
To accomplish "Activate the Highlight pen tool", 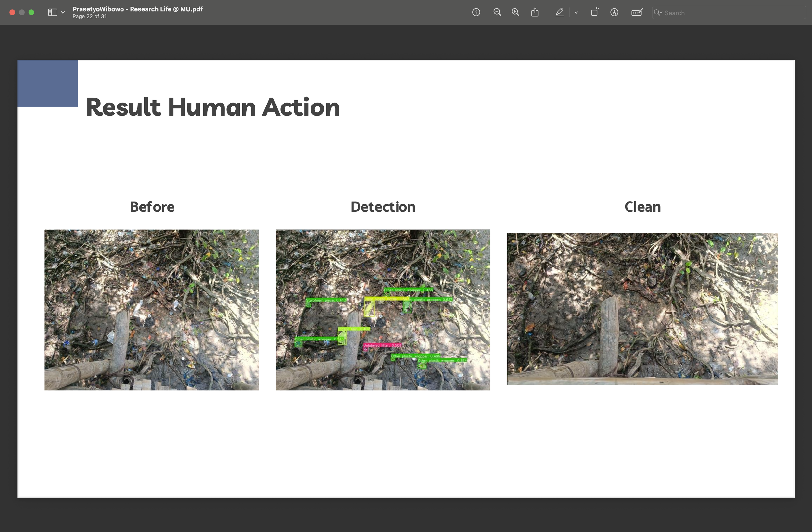I will [559, 13].
